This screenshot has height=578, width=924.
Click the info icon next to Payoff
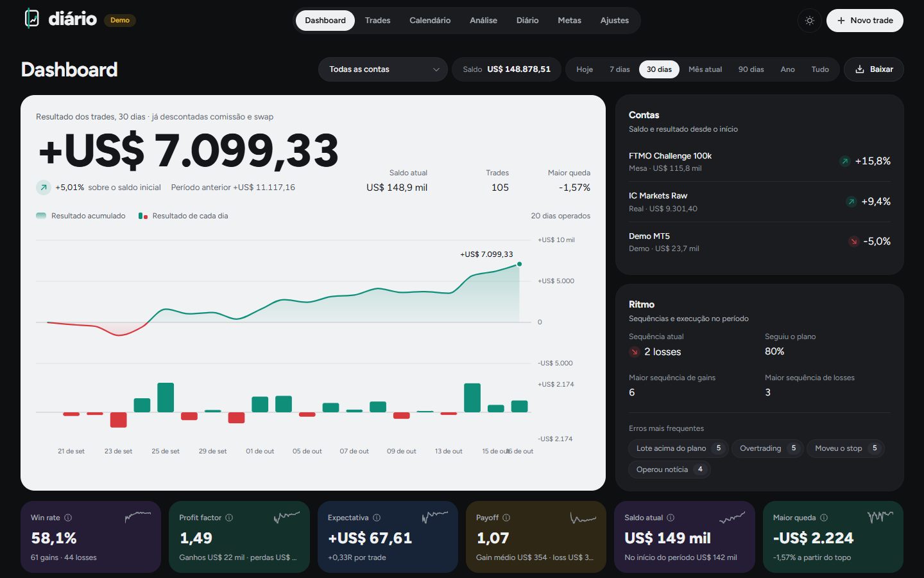[506, 518]
